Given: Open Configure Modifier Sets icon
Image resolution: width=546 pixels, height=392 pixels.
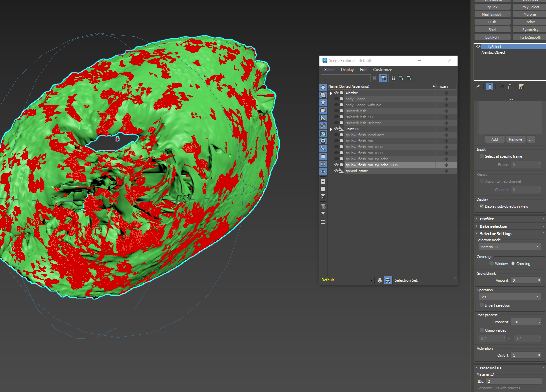Looking at the screenshot, I should (521, 87).
